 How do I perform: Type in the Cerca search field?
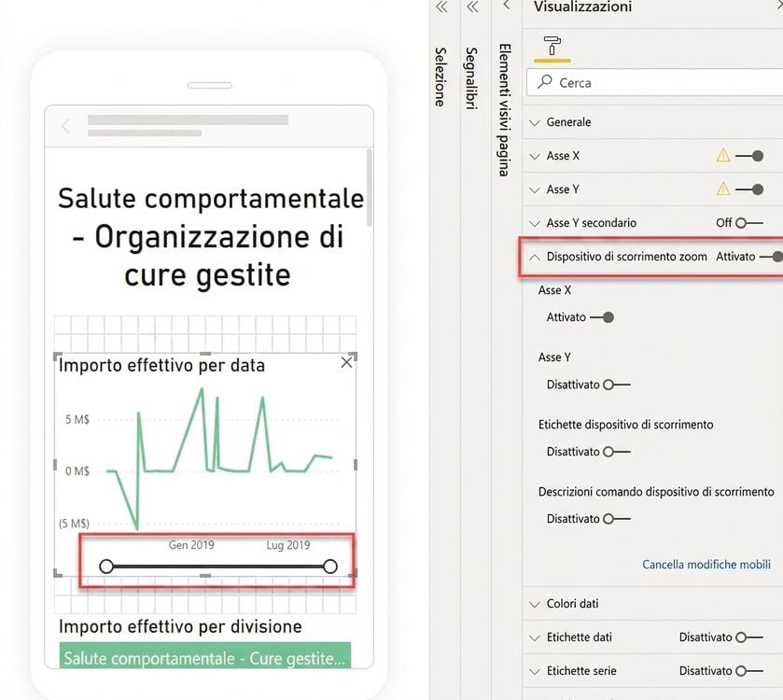pyautogui.click(x=654, y=82)
